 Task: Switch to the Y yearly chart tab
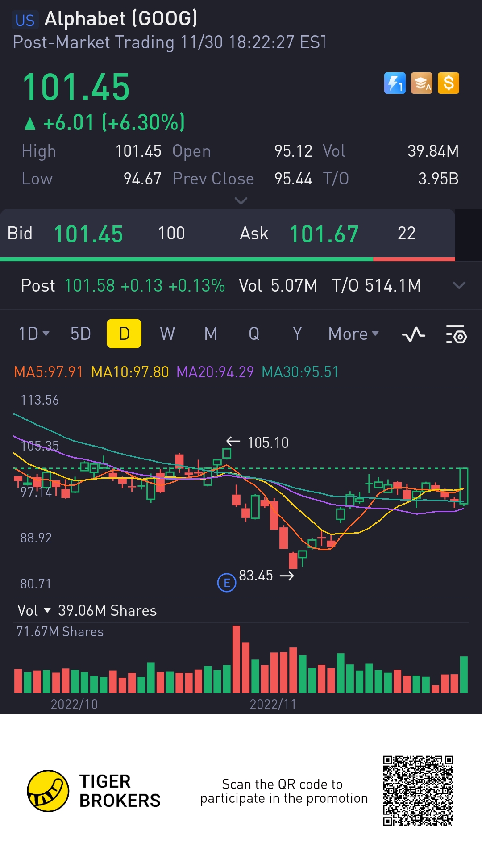[x=297, y=334]
